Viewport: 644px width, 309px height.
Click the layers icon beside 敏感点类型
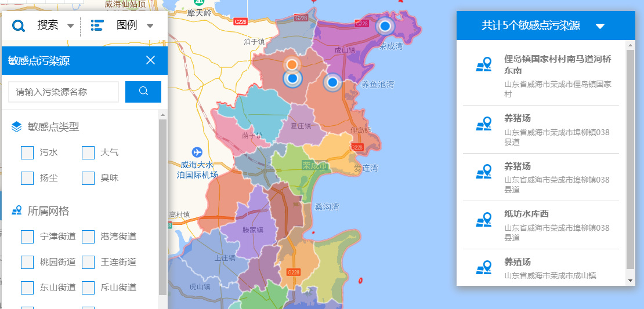[x=16, y=127]
